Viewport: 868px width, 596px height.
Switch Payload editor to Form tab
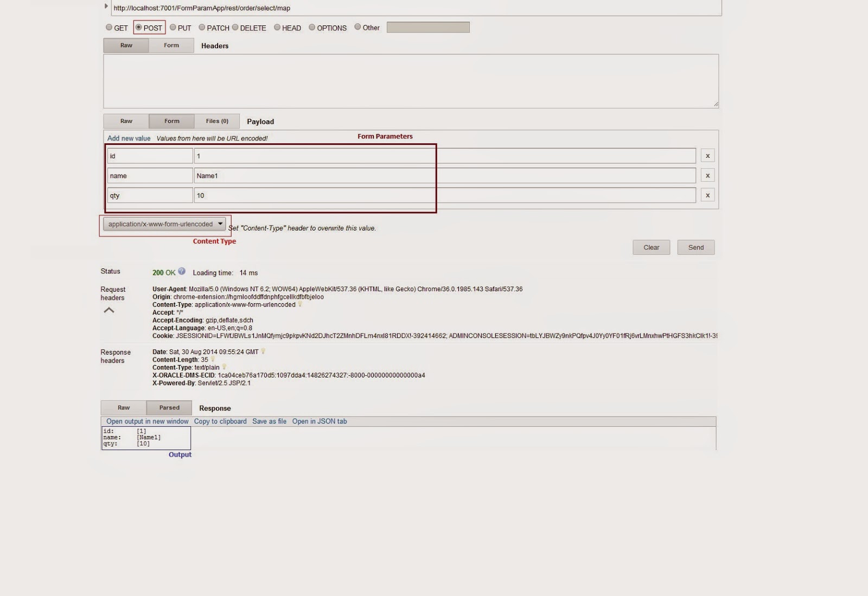[172, 121]
